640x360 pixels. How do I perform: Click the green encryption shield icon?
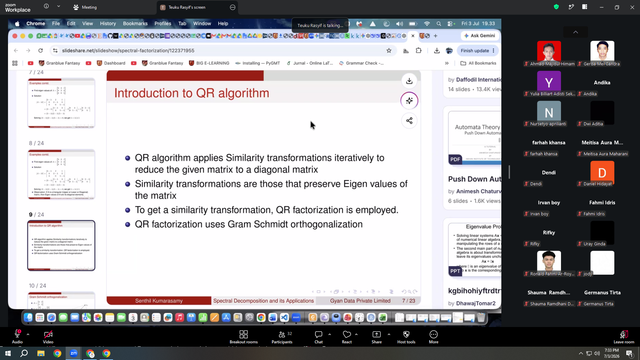556,7
